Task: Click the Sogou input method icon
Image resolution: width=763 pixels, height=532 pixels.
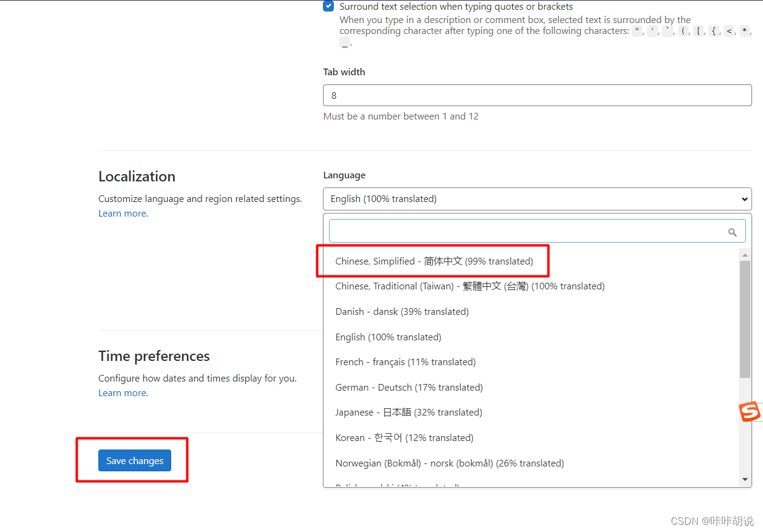Action: pos(750,412)
